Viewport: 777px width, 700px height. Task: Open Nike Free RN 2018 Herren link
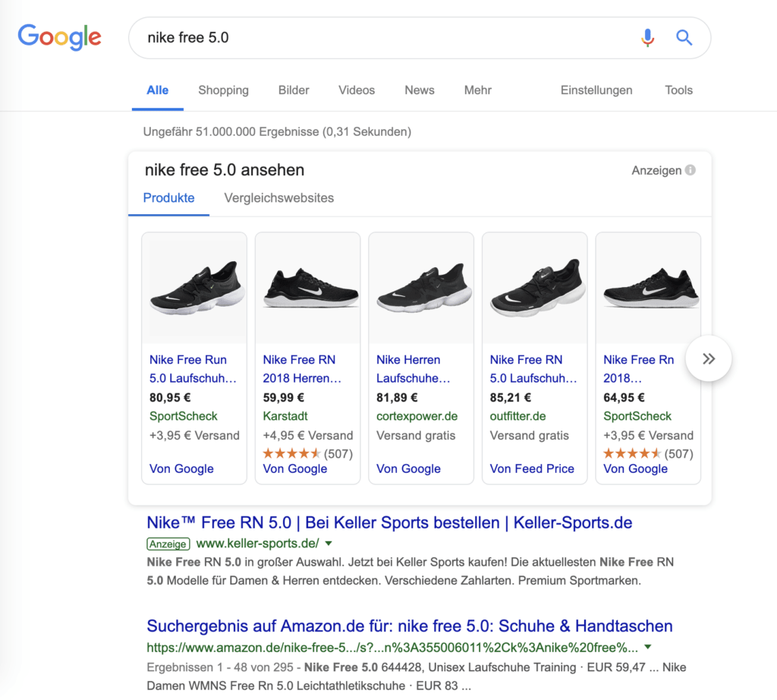(x=302, y=369)
